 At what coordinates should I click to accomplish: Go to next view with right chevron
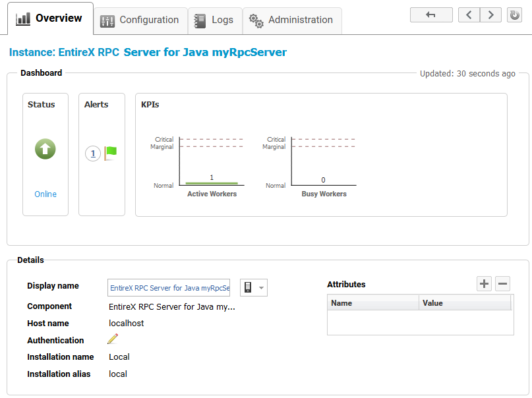click(x=490, y=15)
